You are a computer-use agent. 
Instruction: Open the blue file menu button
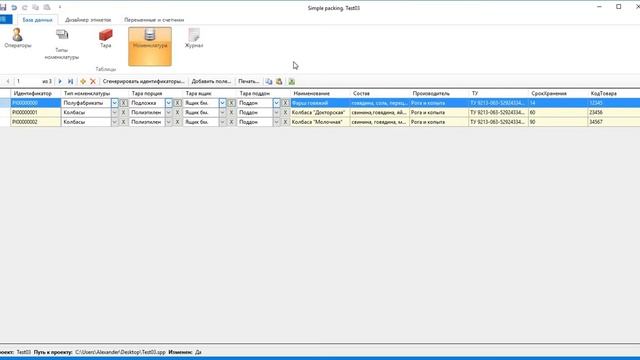point(6,19)
